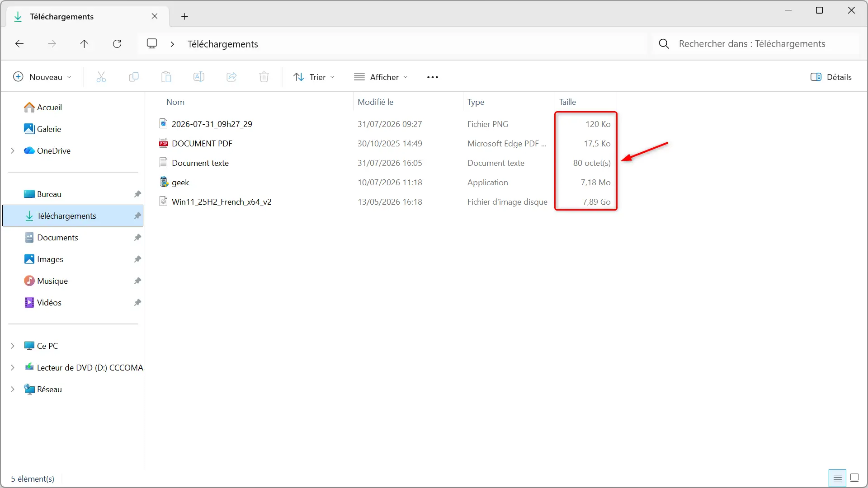Click the Cut scissors icon
This screenshot has height=488, width=868.
point(101,77)
